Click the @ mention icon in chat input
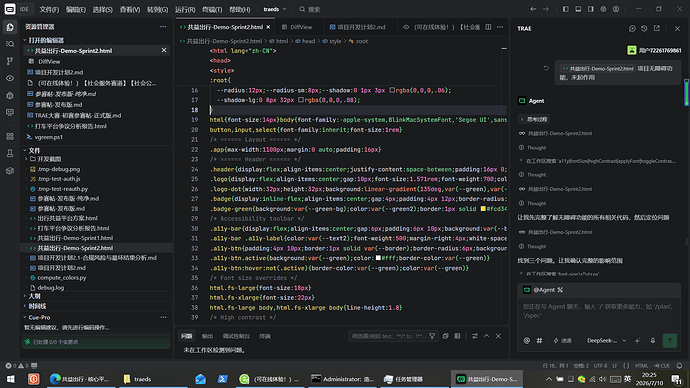The width and height of the screenshot is (690, 388). (x=527, y=340)
